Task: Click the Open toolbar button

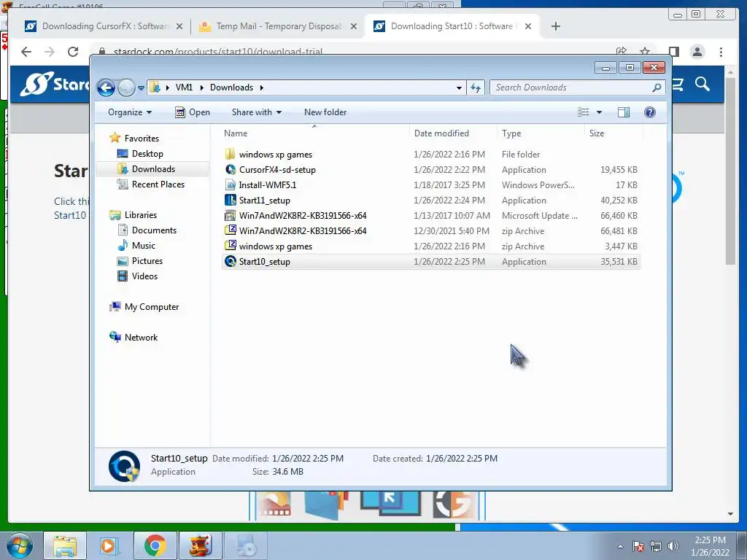Action: 193,112
